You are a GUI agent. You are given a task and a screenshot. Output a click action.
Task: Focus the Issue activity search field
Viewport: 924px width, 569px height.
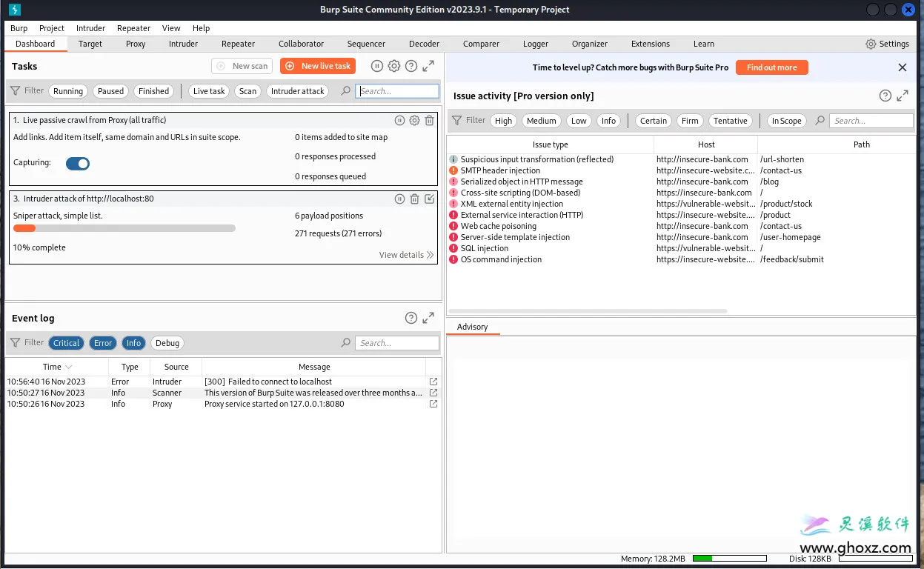[871, 121]
